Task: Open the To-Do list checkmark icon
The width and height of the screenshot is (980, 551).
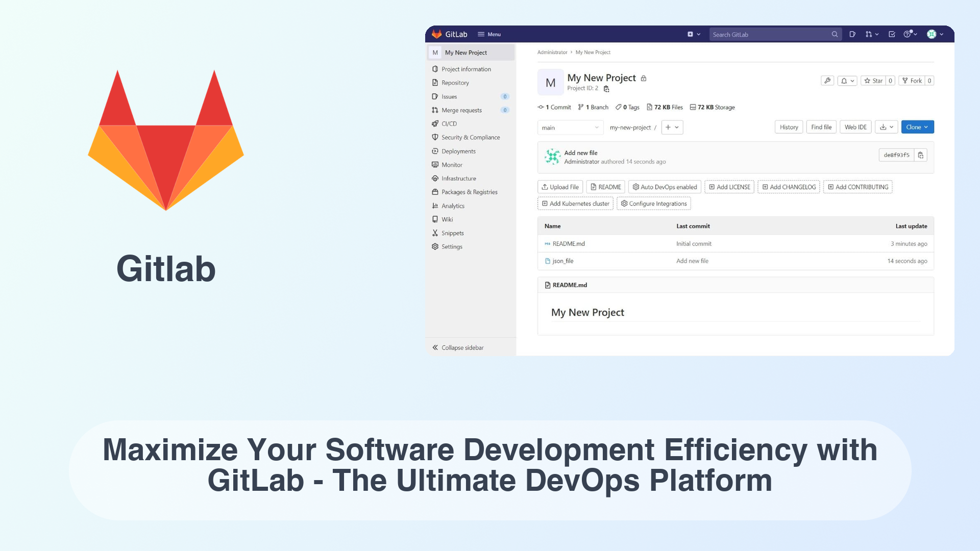Action: (x=892, y=34)
